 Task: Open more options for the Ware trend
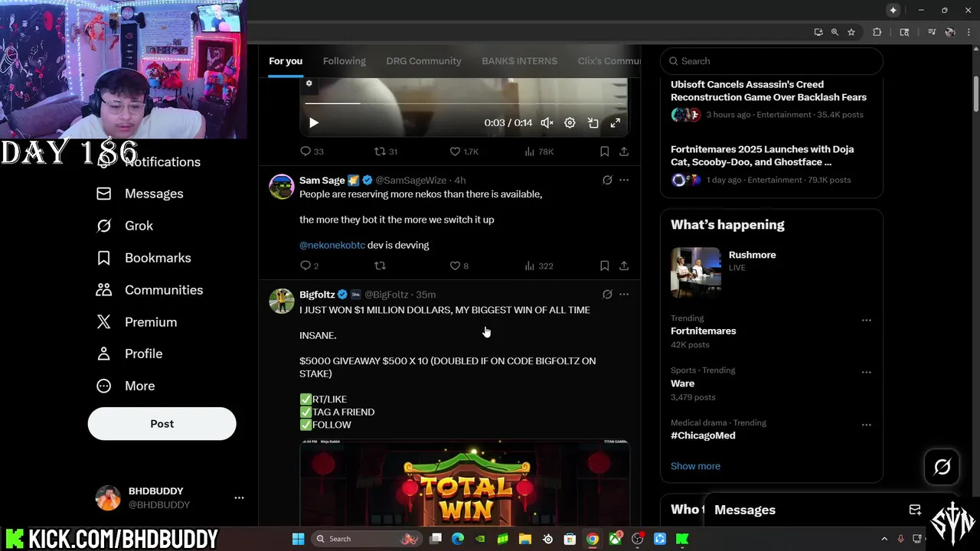(866, 372)
